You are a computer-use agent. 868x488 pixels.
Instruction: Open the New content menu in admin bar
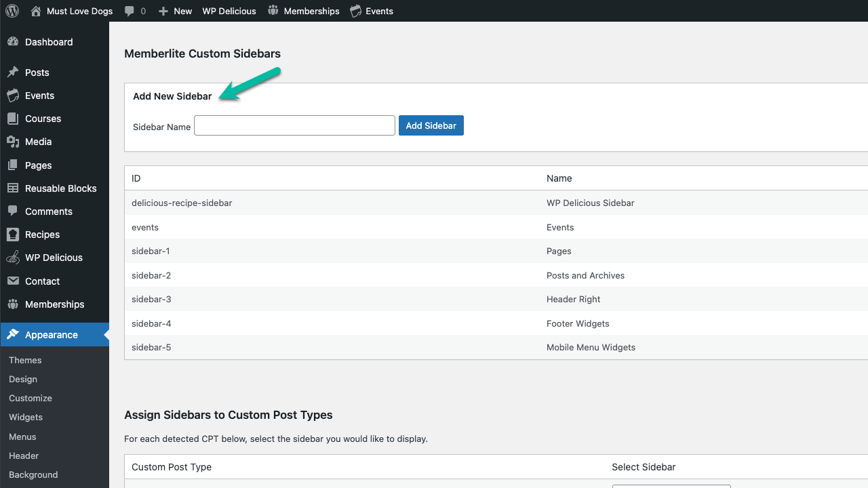tap(182, 11)
